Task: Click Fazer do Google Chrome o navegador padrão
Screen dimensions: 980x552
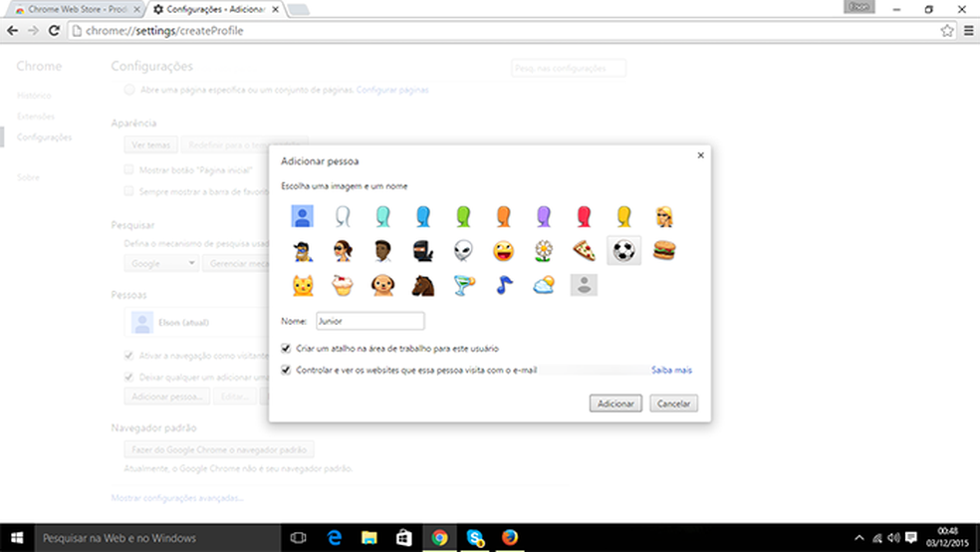Action: 219,449
